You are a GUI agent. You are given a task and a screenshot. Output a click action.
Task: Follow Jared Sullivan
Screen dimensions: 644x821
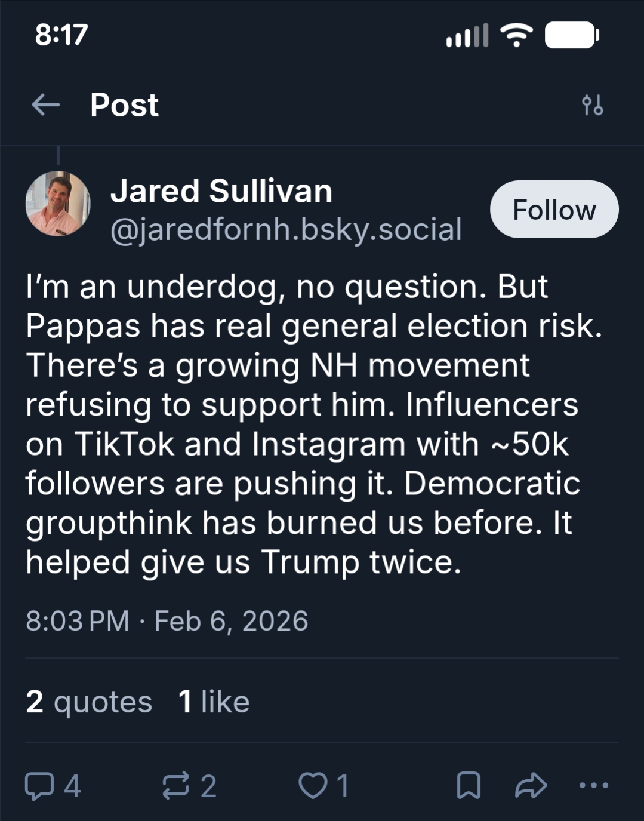[554, 210]
